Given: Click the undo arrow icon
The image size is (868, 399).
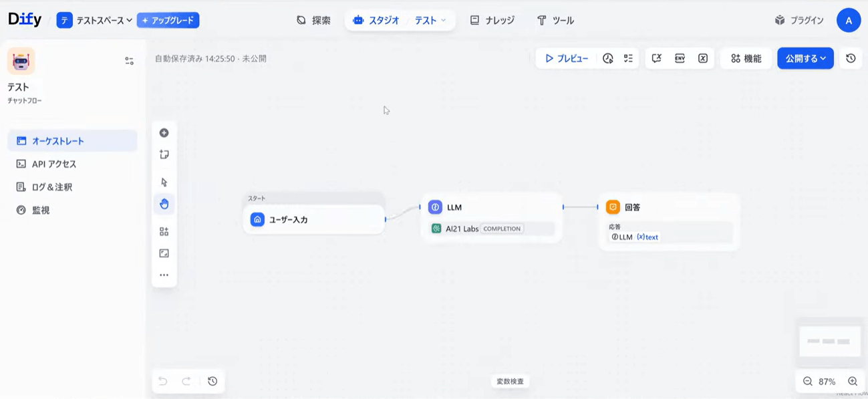Looking at the screenshot, I should coord(162,381).
